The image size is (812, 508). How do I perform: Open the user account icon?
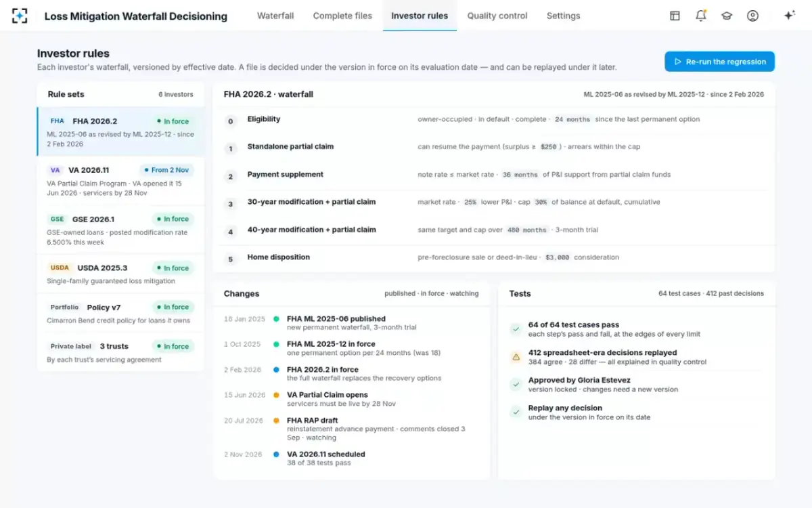point(752,16)
